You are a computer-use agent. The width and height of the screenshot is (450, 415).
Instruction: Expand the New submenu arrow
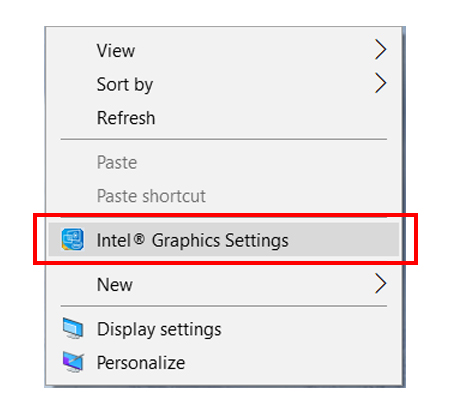point(380,283)
